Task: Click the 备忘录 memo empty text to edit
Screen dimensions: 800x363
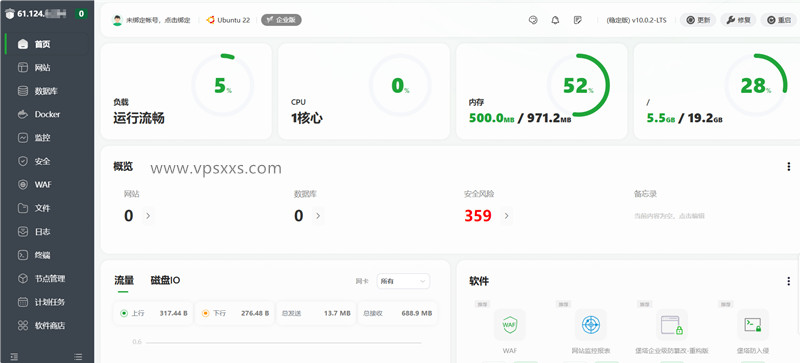Action: click(669, 216)
